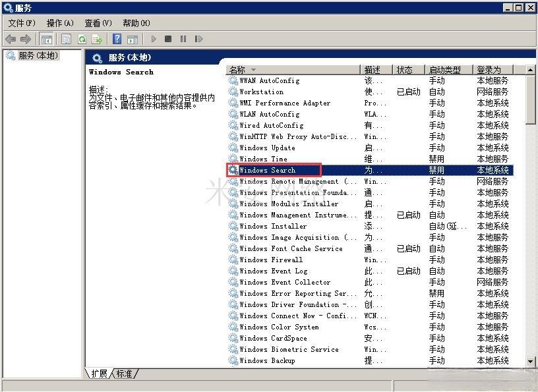
Task: Open the 查看(V) menu
Action: (98, 23)
